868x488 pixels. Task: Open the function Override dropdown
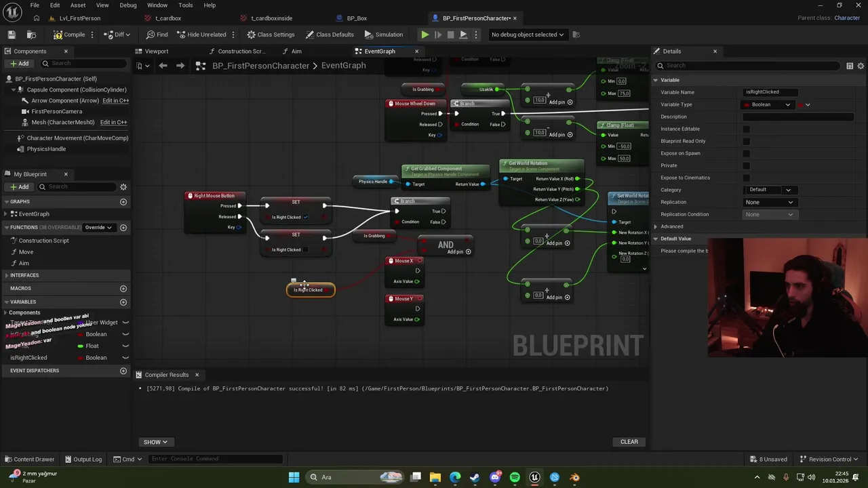98,228
